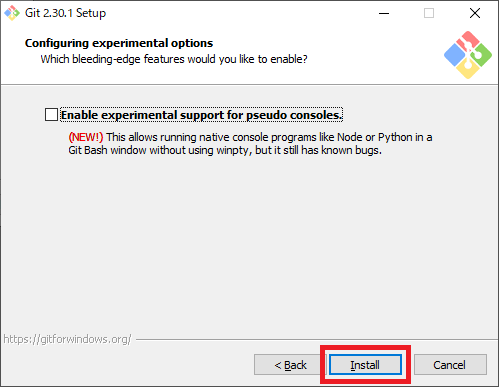Click the Git icon in the title bar

point(12,13)
